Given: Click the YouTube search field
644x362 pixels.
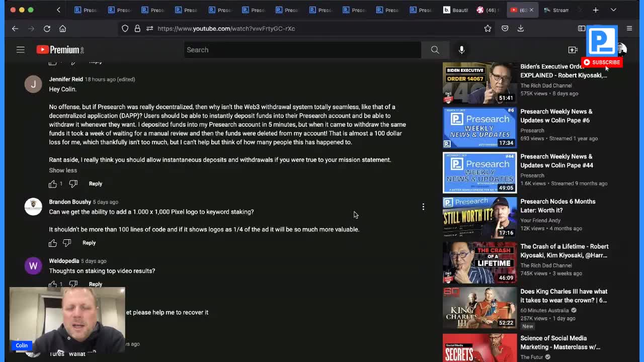Looking at the screenshot, I should click(x=302, y=50).
